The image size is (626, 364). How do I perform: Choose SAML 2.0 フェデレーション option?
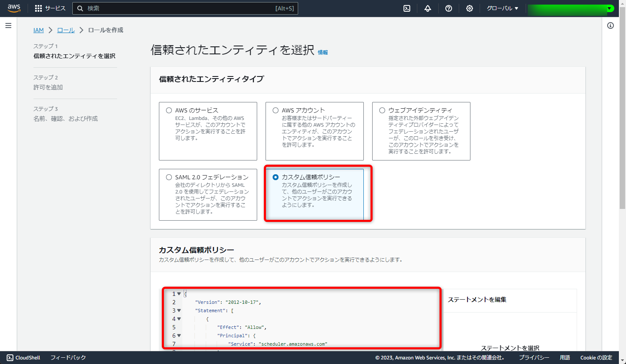coord(169,176)
